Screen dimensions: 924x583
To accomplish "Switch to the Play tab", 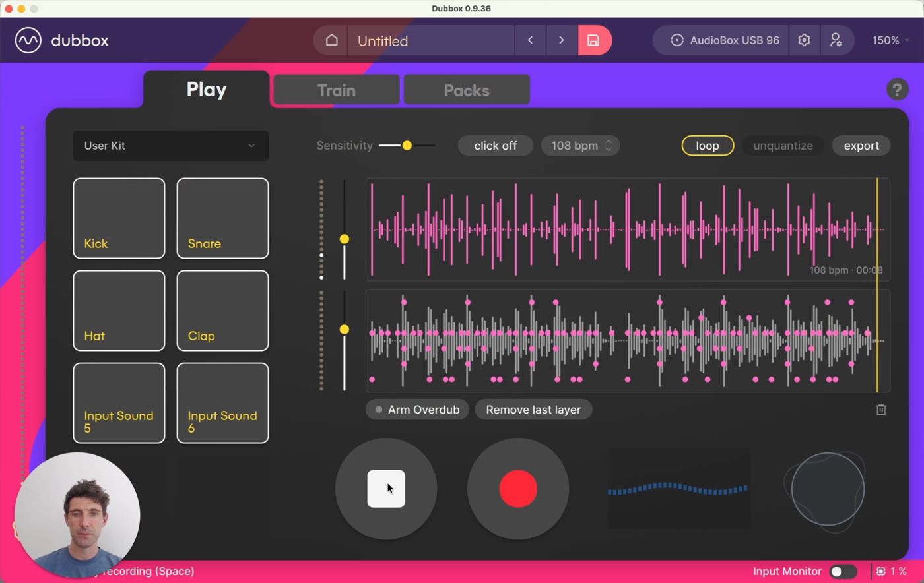I will coord(207,90).
